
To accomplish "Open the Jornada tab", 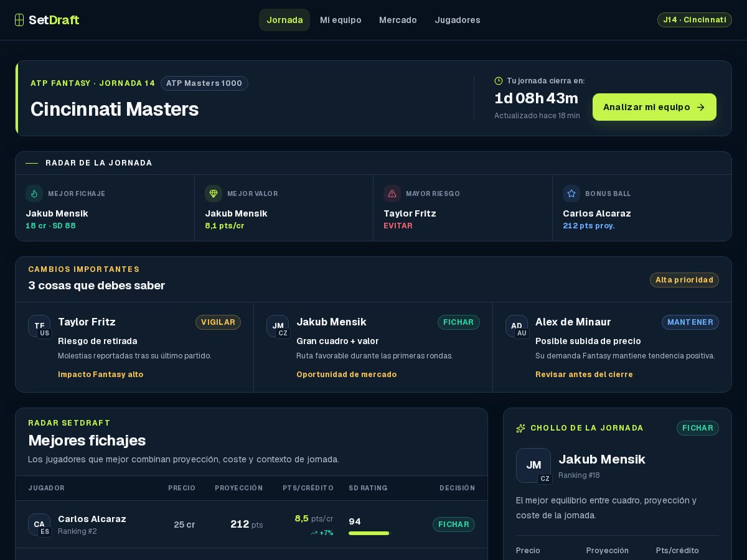I will click(x=284, y=20).
